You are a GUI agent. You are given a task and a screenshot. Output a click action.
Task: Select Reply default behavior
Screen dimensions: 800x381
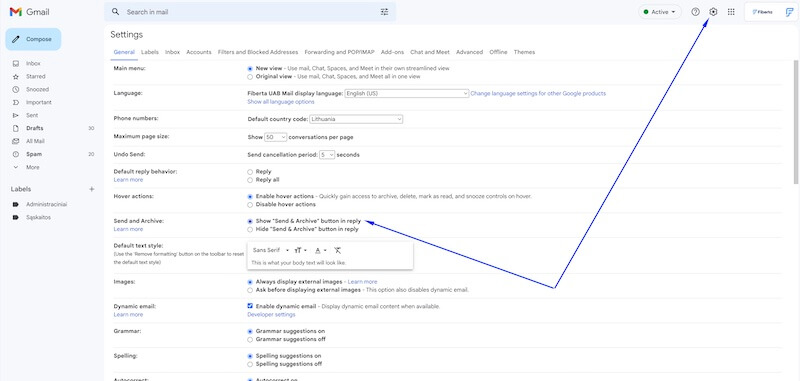(x=250, y=172)
